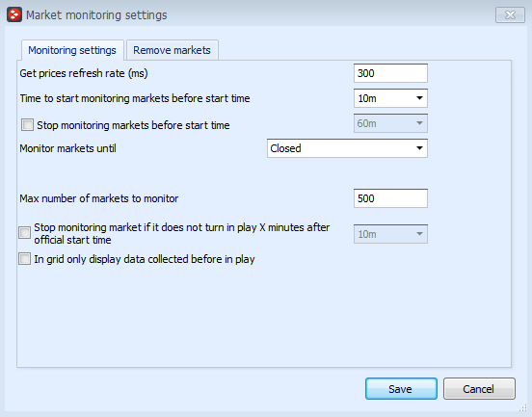Enable Stop monitoring markets before start time

28,125
